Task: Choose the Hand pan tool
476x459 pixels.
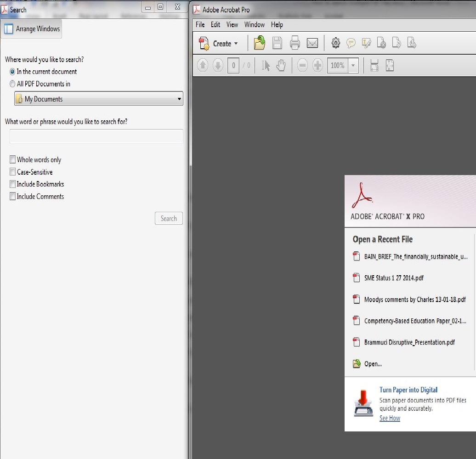Action: tap(281, 66)
